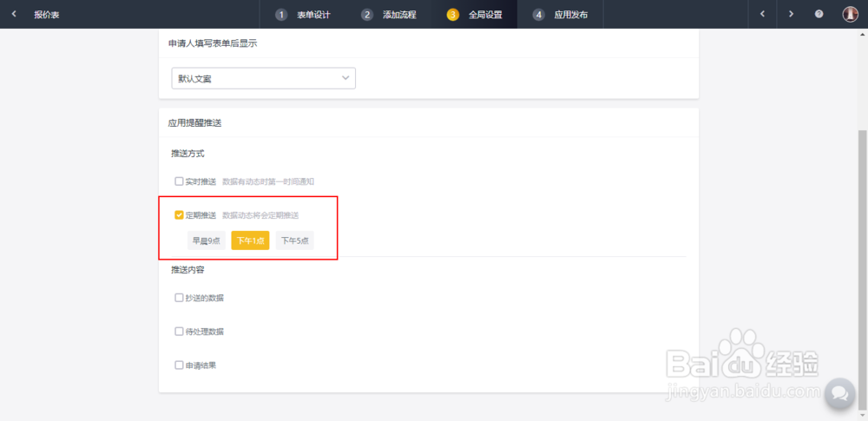
Task: Click the page vertical scrollbar
Action: [863, 272]
